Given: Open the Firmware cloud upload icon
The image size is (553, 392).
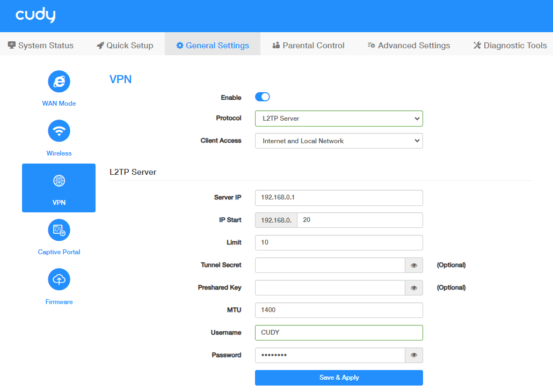Looking at the screenshot, I should 59,279.
